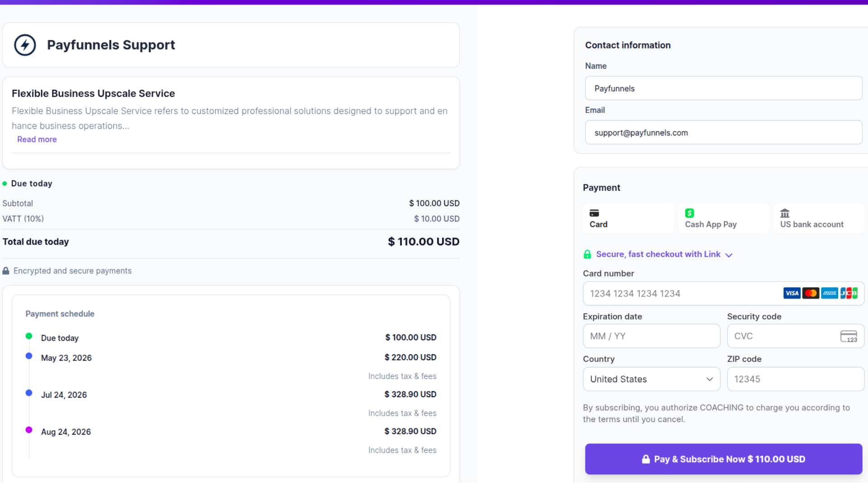The image size is (868, 488).
Task: Click the US bank account building icon
Action: tap(785, 213)
